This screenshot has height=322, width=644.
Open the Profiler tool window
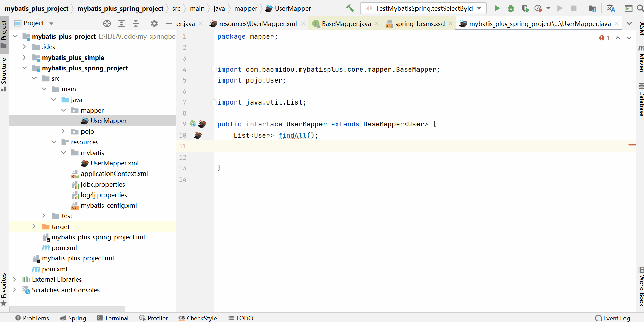[x=153, y=318]
